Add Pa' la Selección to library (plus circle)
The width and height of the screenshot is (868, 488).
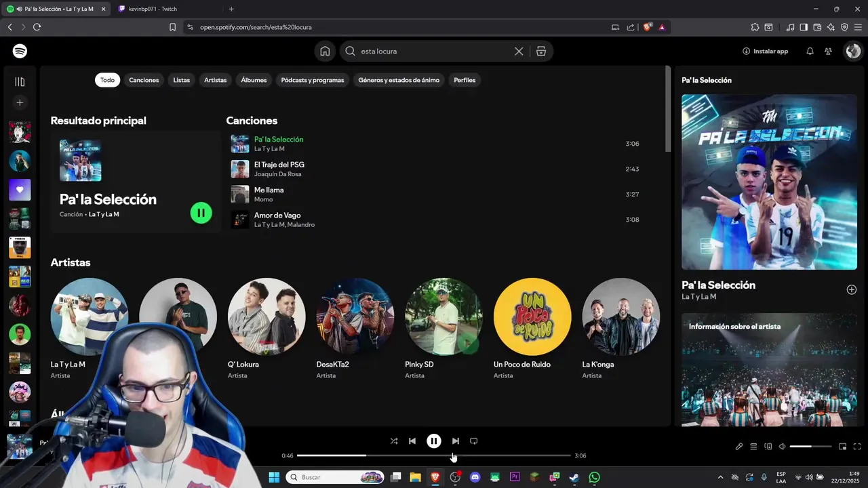pyautogui.click(x=852, y=289)
